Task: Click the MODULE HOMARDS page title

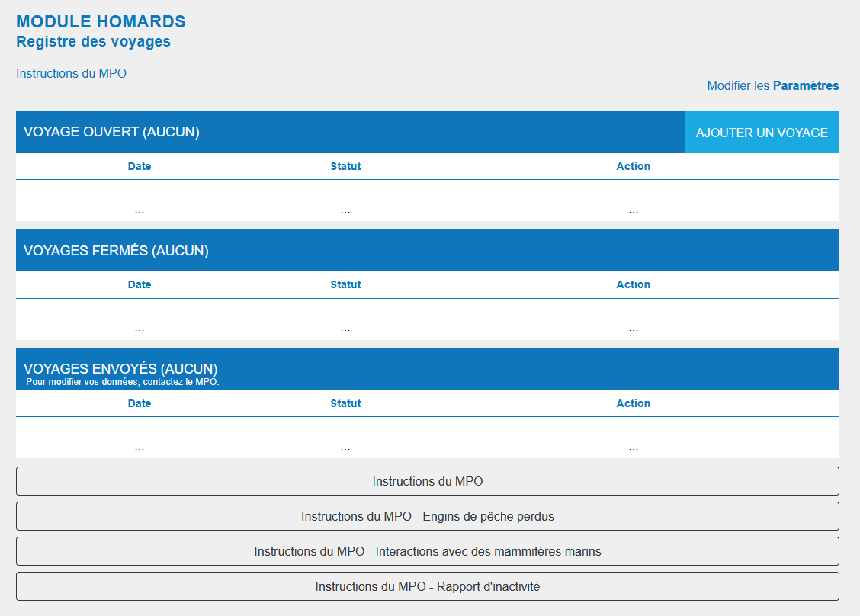Action: 101,22
